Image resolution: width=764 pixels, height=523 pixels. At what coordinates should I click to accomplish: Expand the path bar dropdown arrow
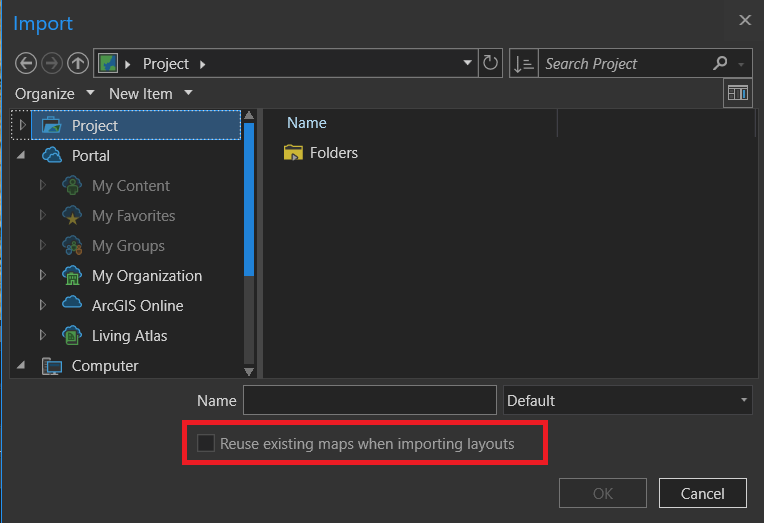coord(468,63)
